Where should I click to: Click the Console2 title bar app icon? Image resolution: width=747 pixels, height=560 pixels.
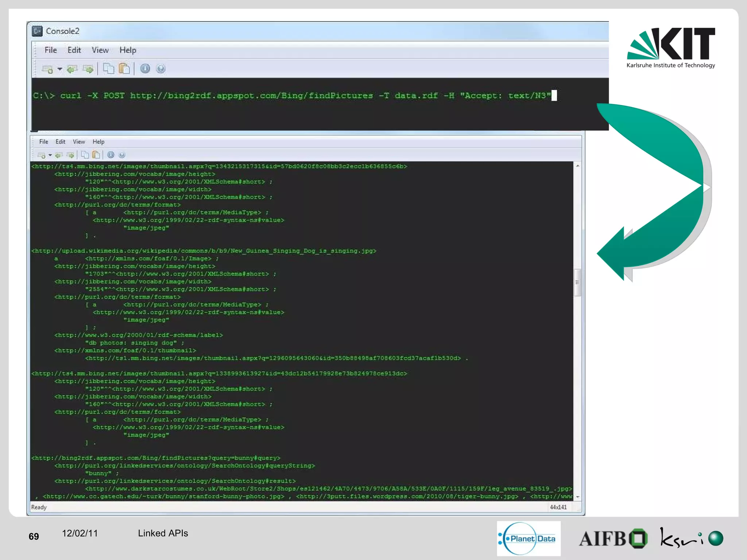(x=37, y=31)
